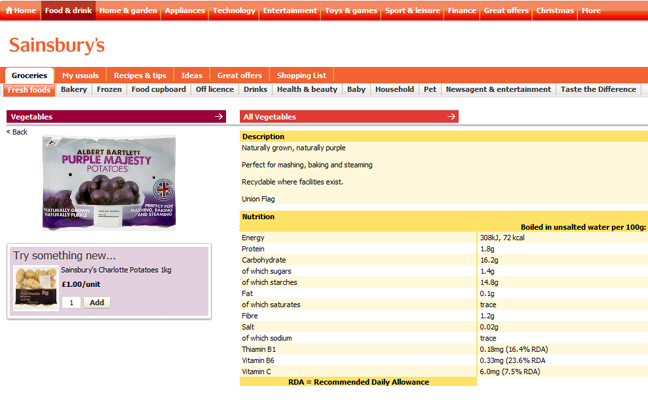
Task: Click the 'Carbohydrate' row label
Action: [264, 260]
